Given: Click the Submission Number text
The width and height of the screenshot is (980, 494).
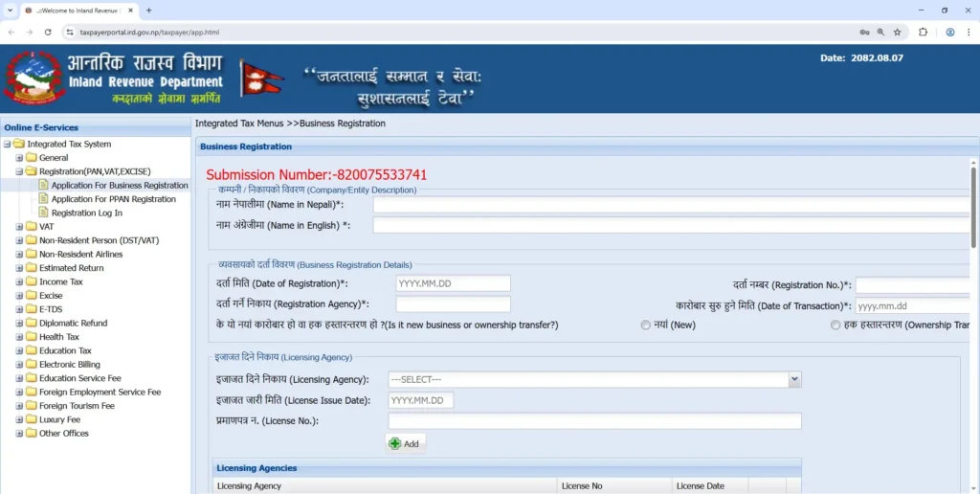Looking at the screenshot, I should 316,175.
